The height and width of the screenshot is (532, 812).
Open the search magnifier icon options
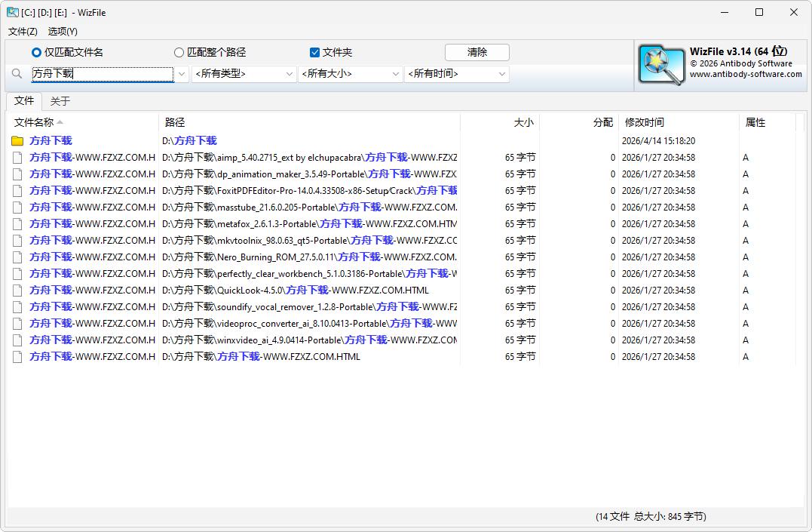[17, 74]
